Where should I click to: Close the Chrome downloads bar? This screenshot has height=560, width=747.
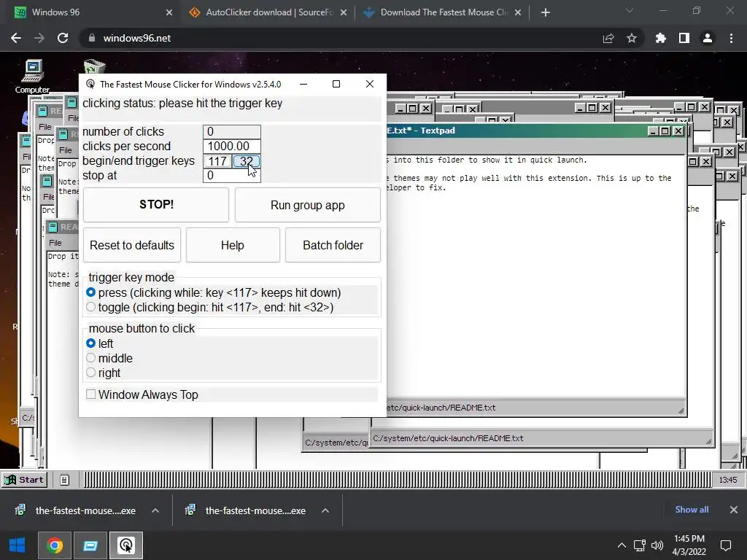pos(734,510)
